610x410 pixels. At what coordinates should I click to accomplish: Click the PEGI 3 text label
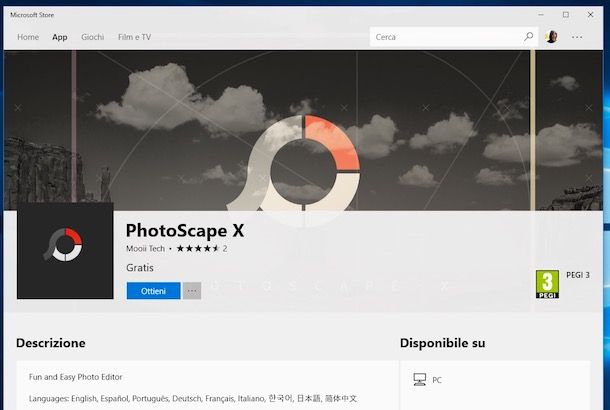[579, 275]
